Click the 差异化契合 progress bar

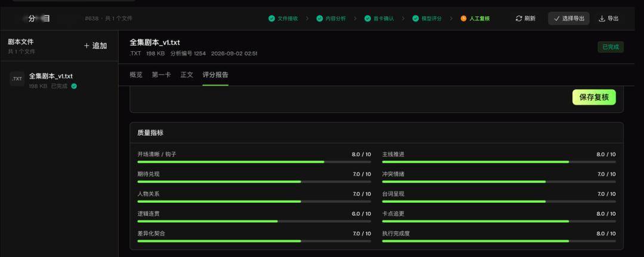pos(254,241)
